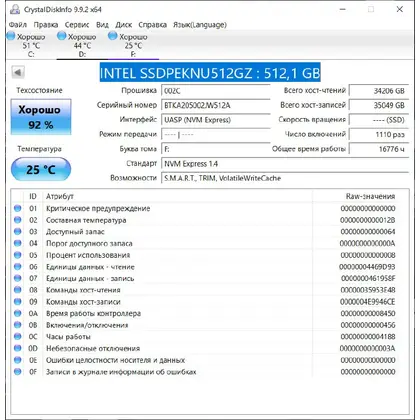Click status dot for Критическое предупреждение row
Image resolution: width=420 pixels, height=420 pixels.
18,208
